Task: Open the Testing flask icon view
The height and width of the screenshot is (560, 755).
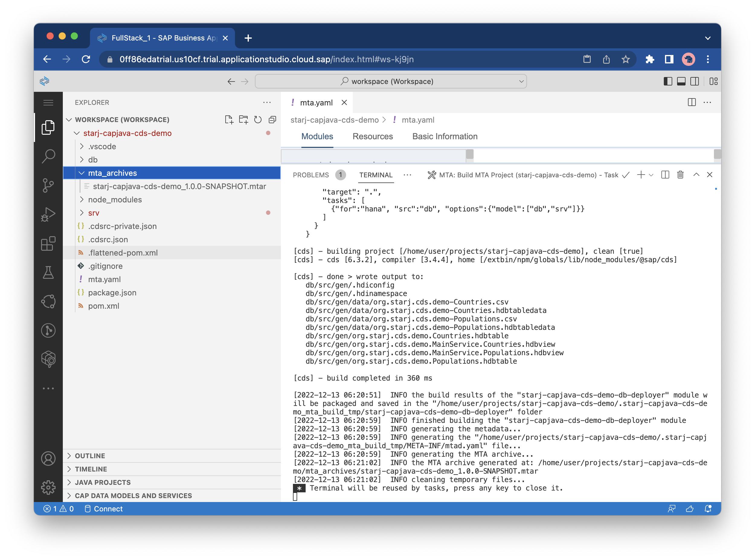Action: (x=48, y=272)
